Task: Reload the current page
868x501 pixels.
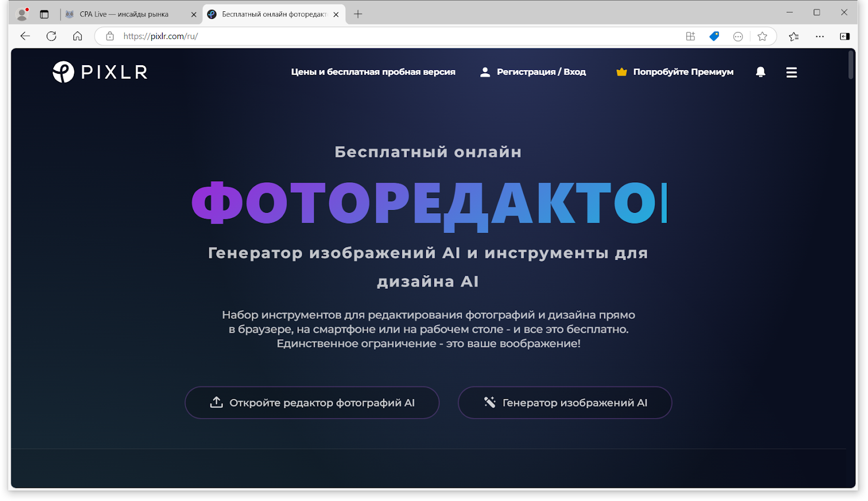Action: [x=52, y=36]
